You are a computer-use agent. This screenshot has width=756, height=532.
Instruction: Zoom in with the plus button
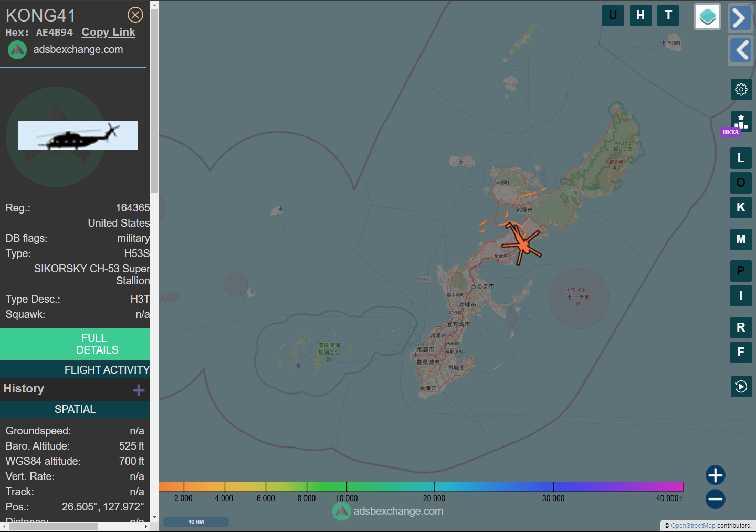pyautogui.click(x=715, y=475)
